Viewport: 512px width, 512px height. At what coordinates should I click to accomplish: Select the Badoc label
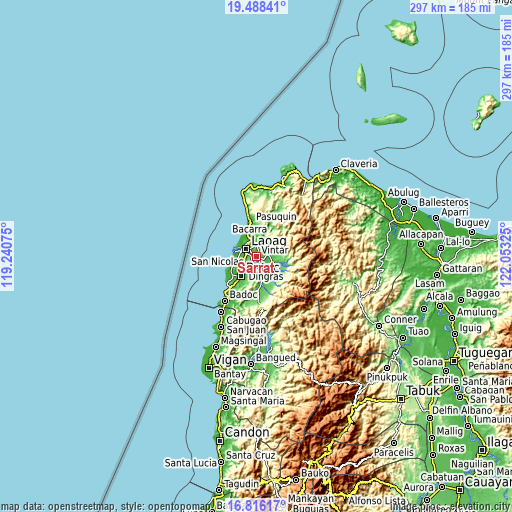pyautogui.click(x=244, y=295)
